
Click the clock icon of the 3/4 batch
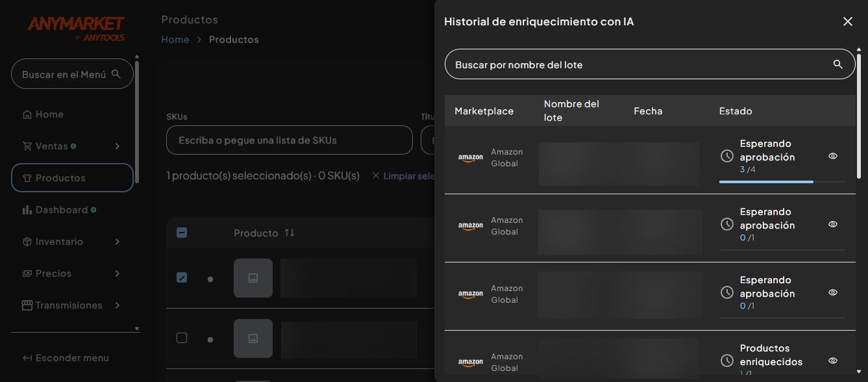727,156
